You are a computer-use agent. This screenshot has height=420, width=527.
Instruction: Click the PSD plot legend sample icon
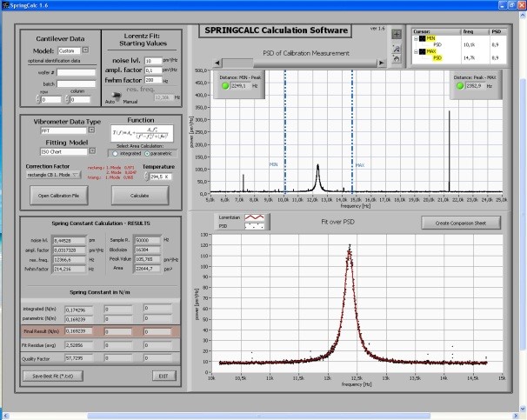255,226
